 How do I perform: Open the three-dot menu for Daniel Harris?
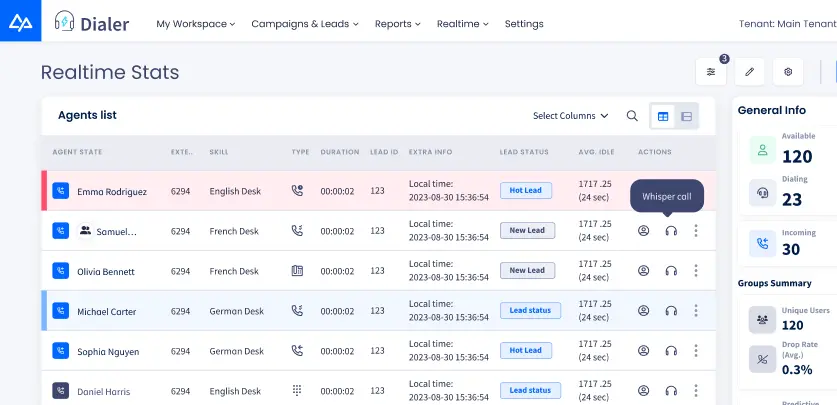click(696, 391)
